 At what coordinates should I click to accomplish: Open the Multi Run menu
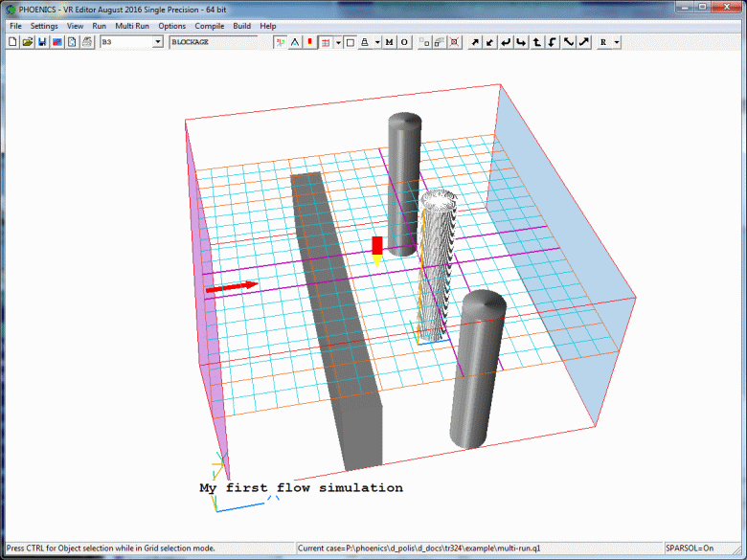[131, 26]
